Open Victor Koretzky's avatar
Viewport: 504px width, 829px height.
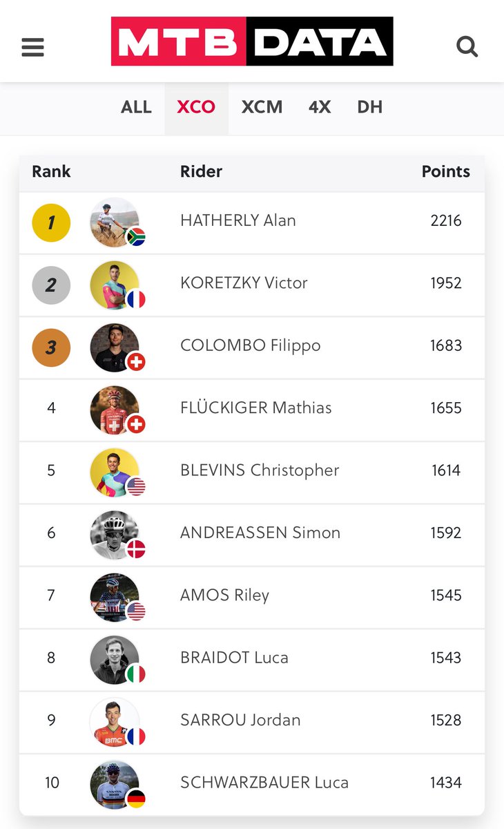115,284
